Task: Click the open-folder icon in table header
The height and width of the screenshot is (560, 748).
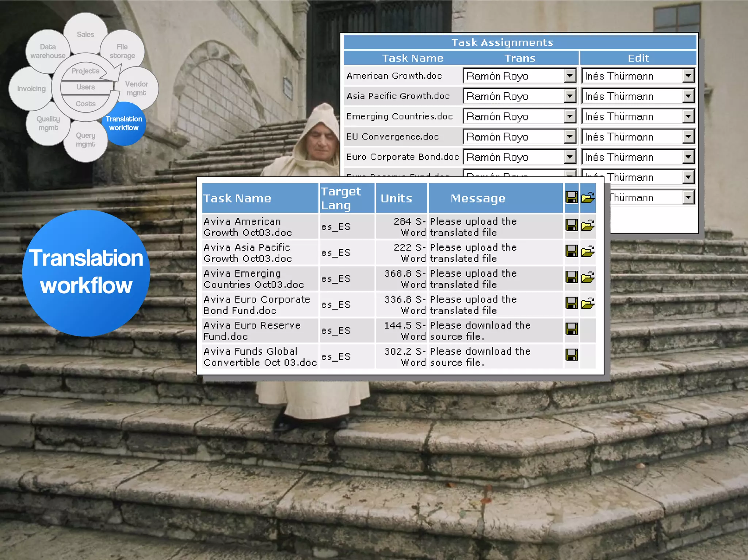Action: (x=588, y=197)
